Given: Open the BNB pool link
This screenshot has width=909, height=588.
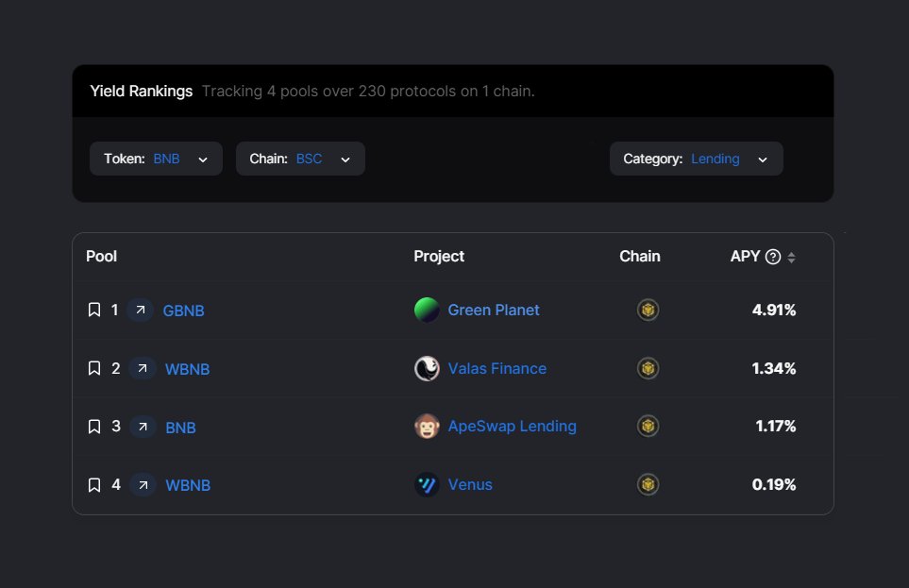Looking at the screenshot, I should pos(181,428).
